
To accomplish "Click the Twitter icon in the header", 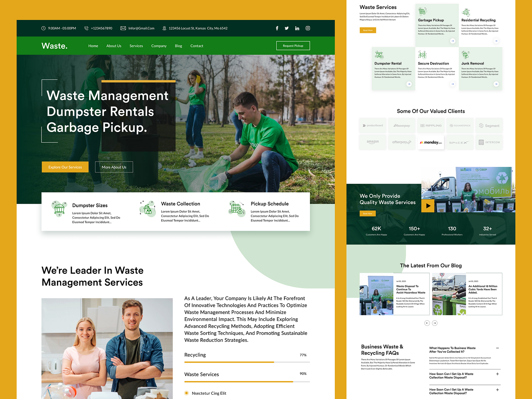I will tap(287, 28).
